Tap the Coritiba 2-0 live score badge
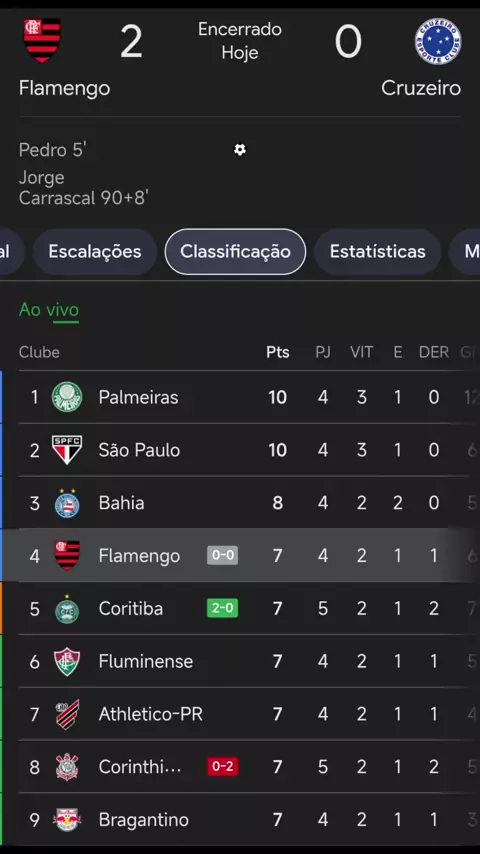 point(222,608)
